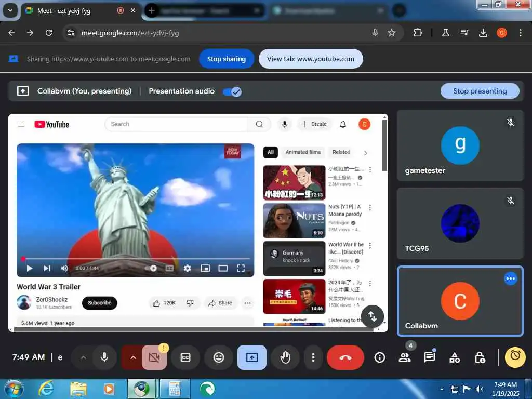Enter YouTube player fullscreen
The image size is (532, 399).
coord(241,269)
